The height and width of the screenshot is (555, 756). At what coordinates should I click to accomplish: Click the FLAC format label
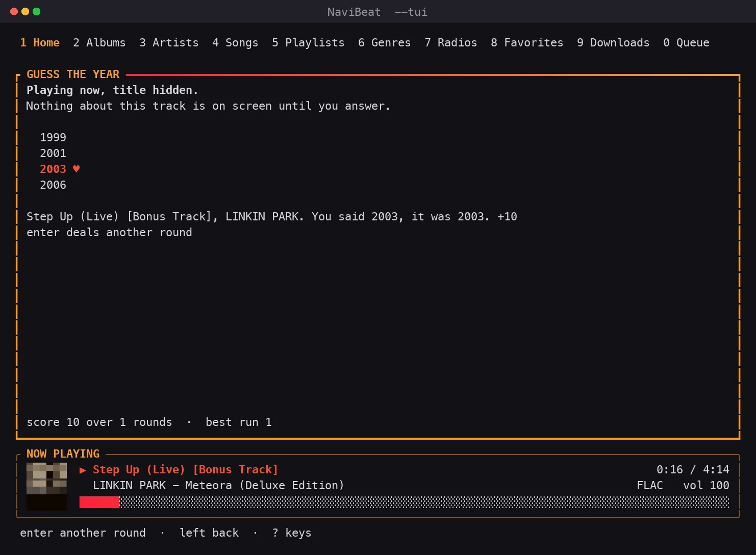click(650, 486)
